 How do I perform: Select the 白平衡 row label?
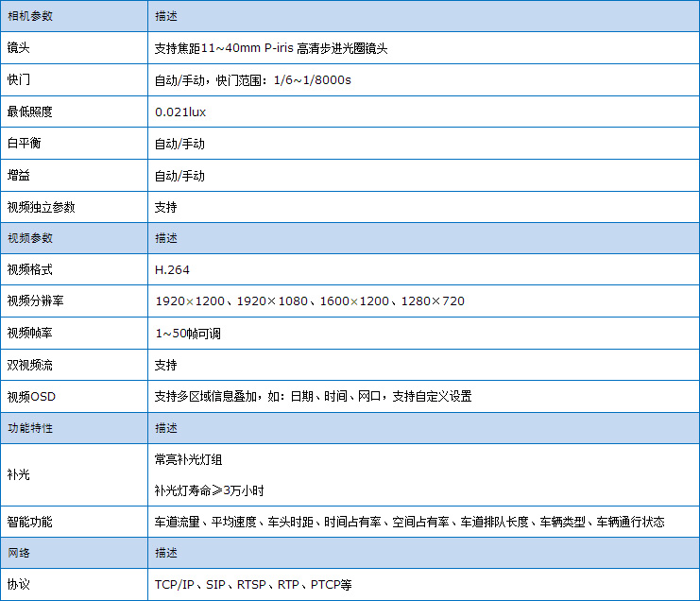point(24,144)
